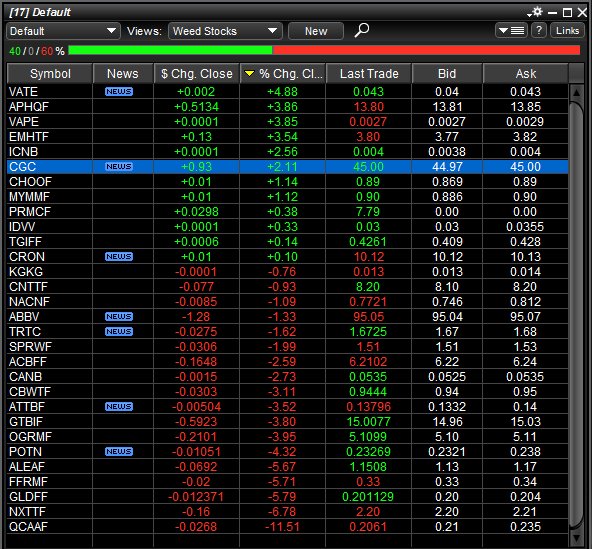Image resolution: width=592 pixels, height=549 pixels.
Task: Select the IDVV symbol
Action: point(22,227)
